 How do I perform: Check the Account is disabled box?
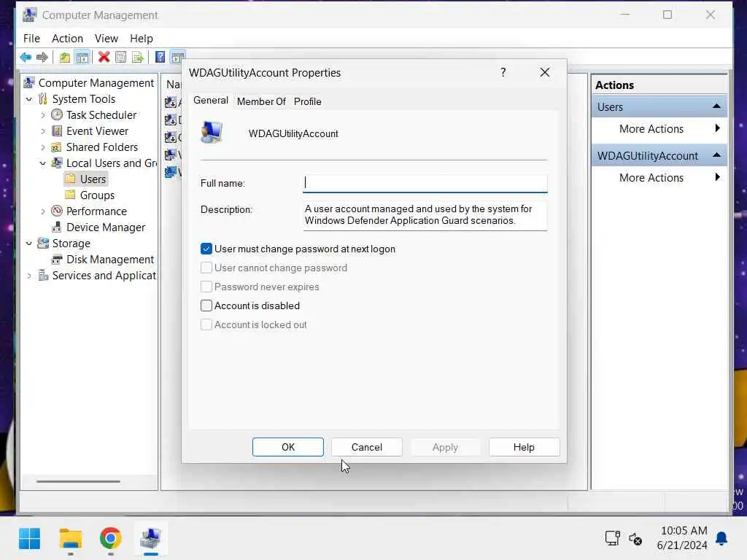click(x=206, y=306)
